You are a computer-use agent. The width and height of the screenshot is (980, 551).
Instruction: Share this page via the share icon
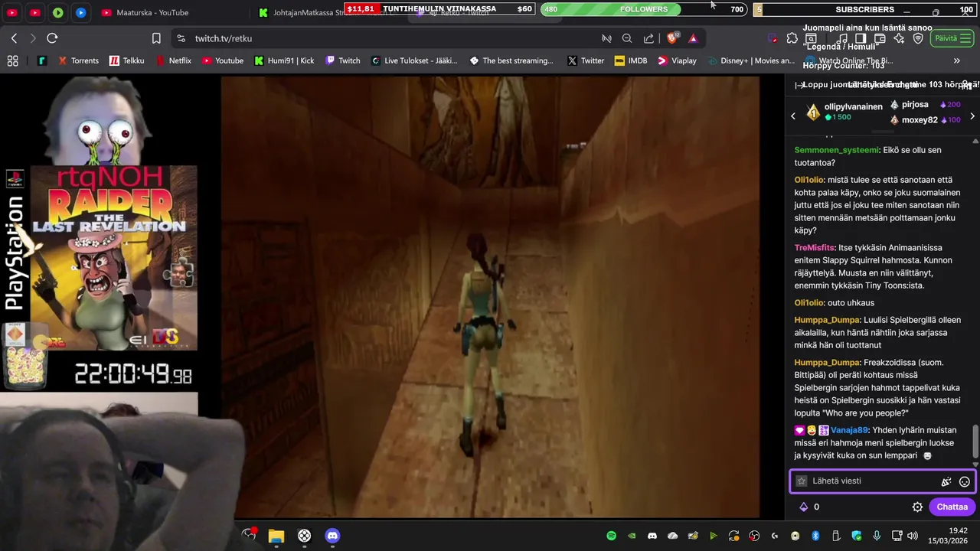tap(648, 38)
